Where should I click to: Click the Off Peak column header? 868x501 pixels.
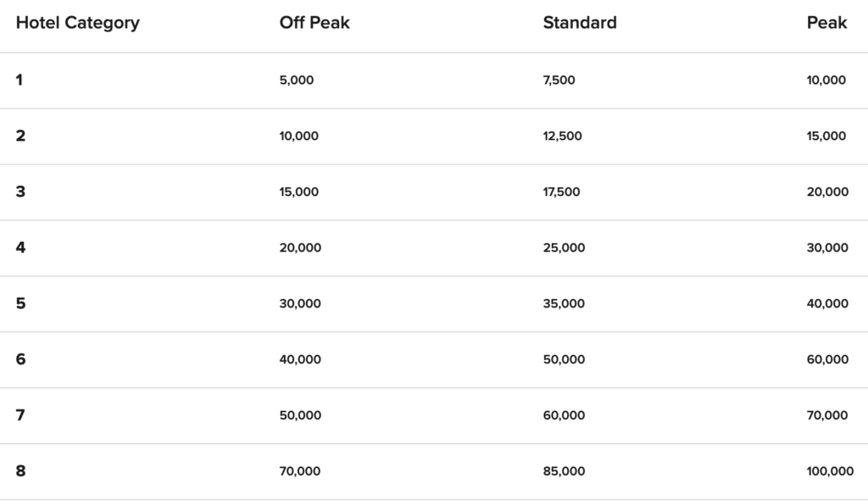point(314,23)
